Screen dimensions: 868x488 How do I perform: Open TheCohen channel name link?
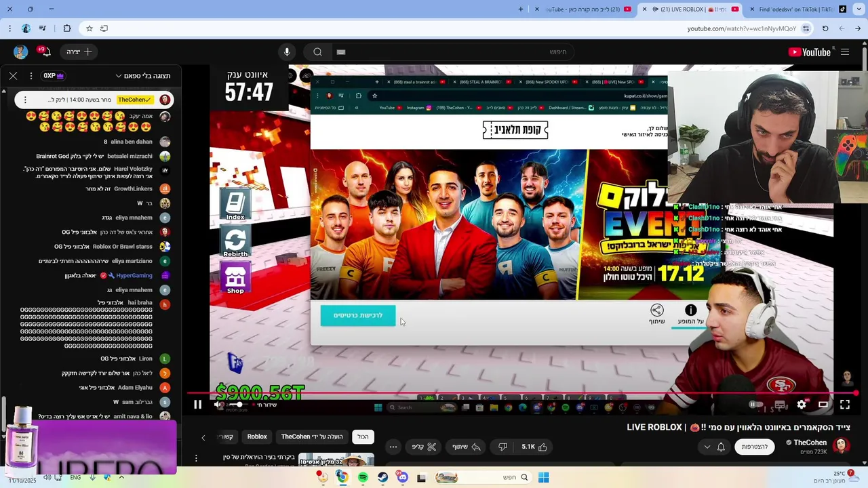coord(810,443)
